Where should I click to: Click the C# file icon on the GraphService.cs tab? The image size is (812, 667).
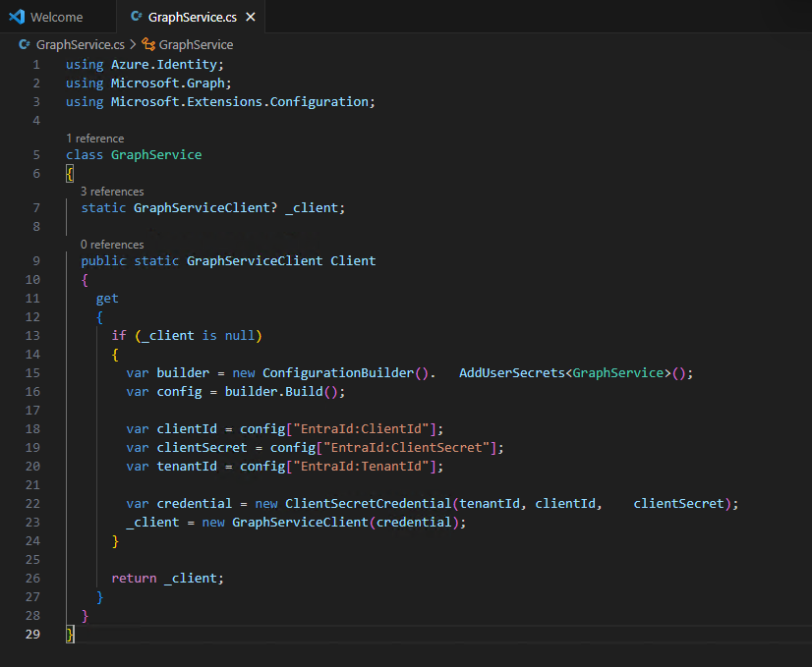pyautogui.click(x=137, y=17)
